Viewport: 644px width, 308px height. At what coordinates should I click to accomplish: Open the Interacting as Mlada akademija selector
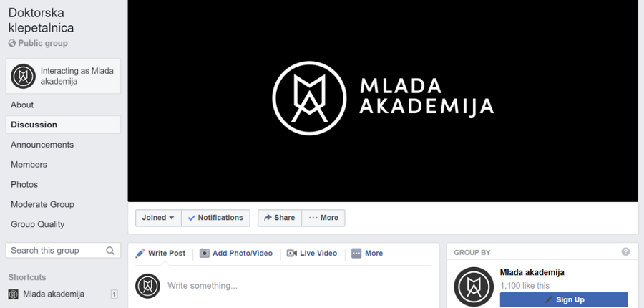[x=63, y=76]
